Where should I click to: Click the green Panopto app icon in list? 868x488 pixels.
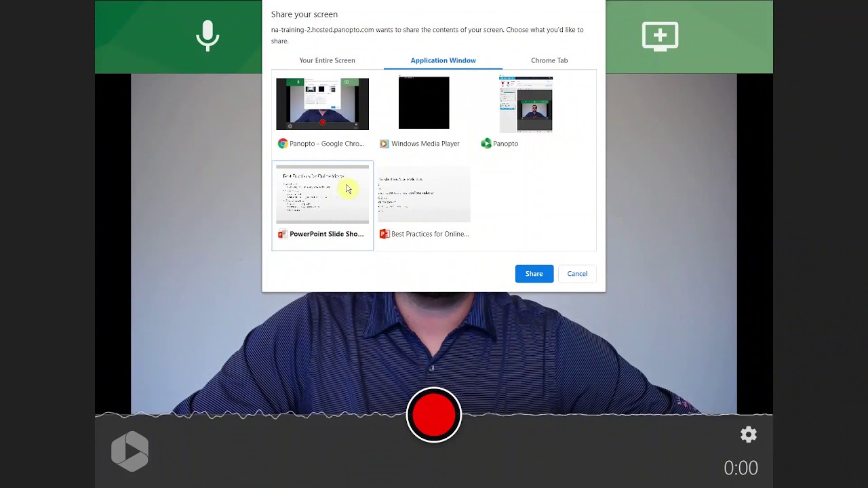[x=486, y=144]
